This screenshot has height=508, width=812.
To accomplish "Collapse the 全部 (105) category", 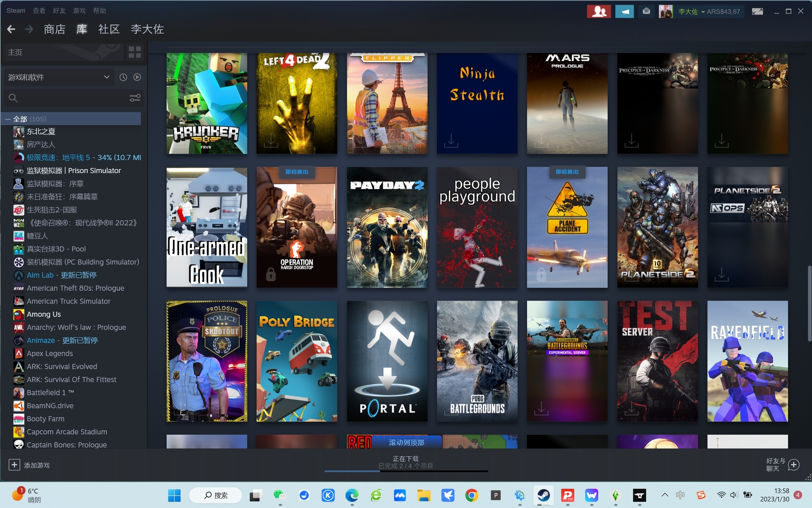I will pos(8,119).
